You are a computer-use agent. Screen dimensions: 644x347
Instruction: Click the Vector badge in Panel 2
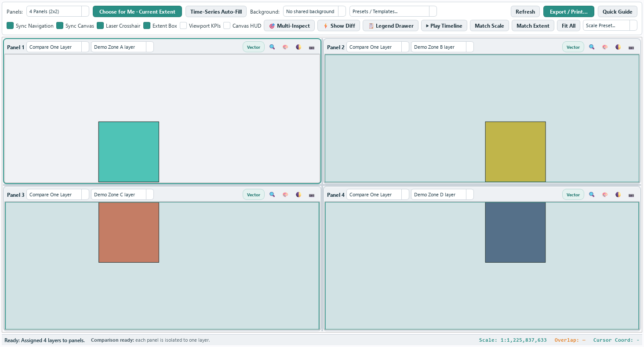coord(573,47)
